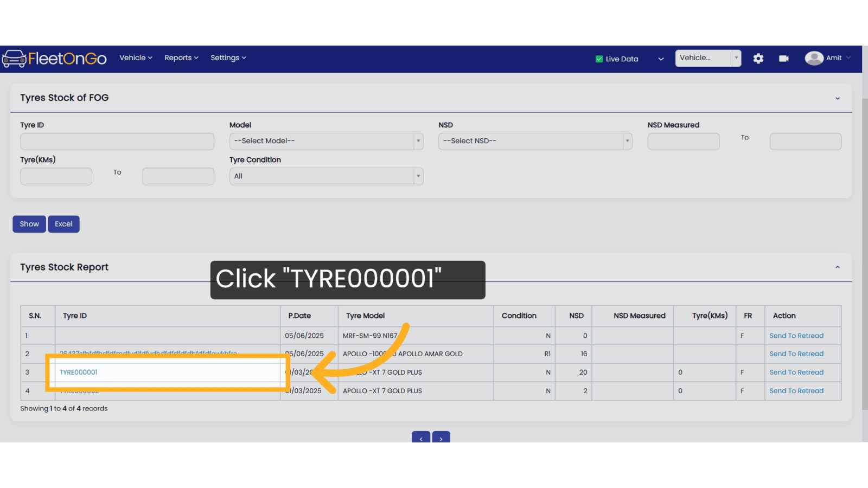The image size is (868, 488).
Task: Click the Show button
Action: pyautogui.click(x=29, y=224)
